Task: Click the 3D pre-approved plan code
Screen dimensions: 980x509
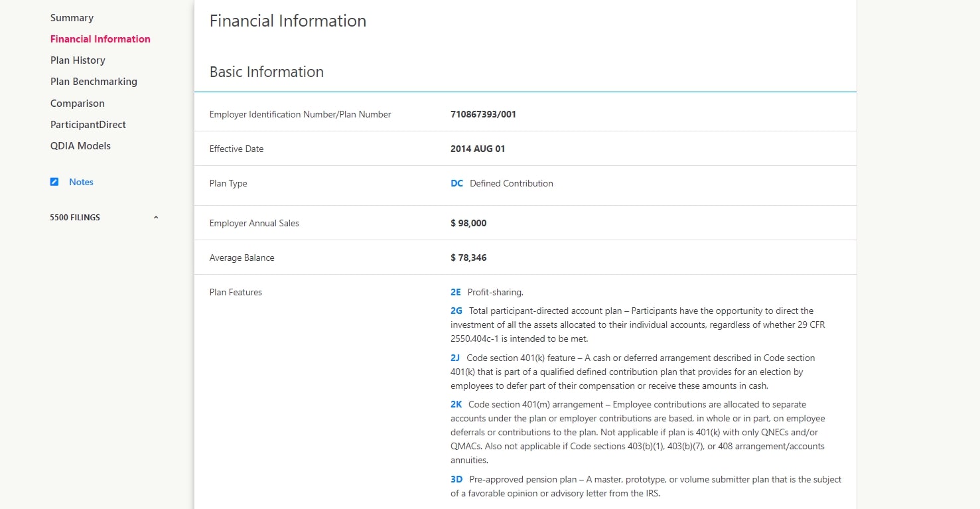Action: pos(456,479)
